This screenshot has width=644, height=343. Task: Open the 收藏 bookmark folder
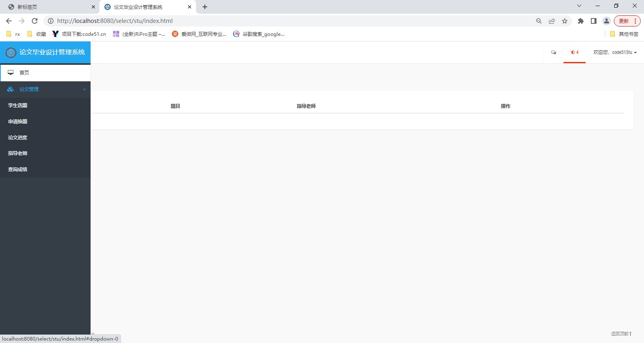tap(37, 34)
